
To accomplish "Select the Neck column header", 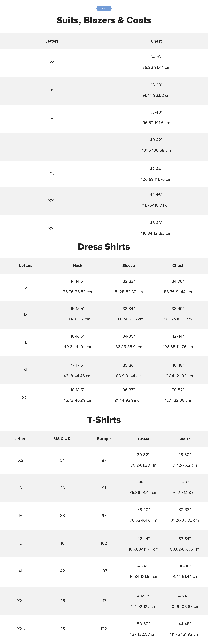I will click(x=77, y=265).
